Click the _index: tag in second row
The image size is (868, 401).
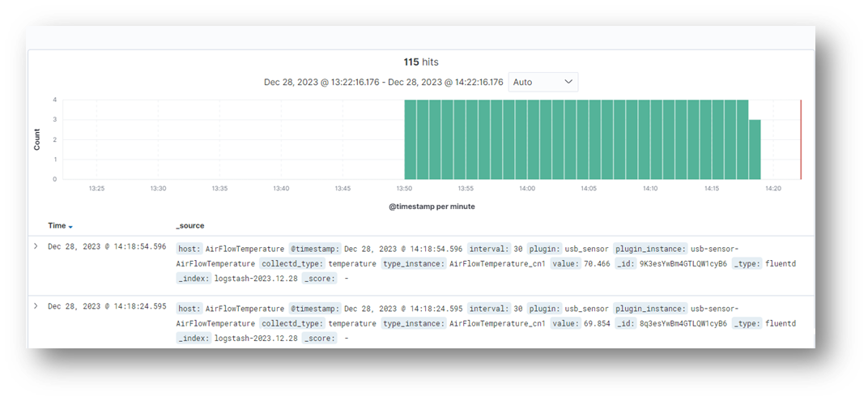(x=194, y=338)
